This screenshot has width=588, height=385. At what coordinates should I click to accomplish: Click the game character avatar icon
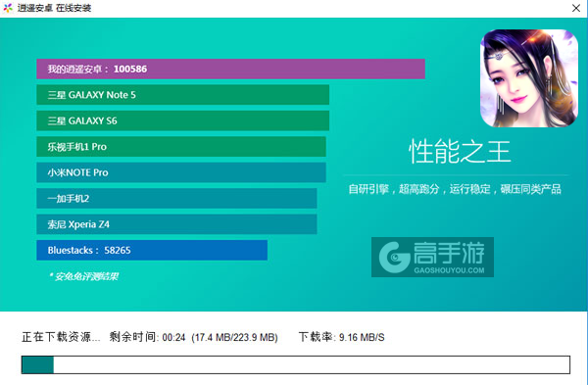pyautogui.click(x=529, y=78)
